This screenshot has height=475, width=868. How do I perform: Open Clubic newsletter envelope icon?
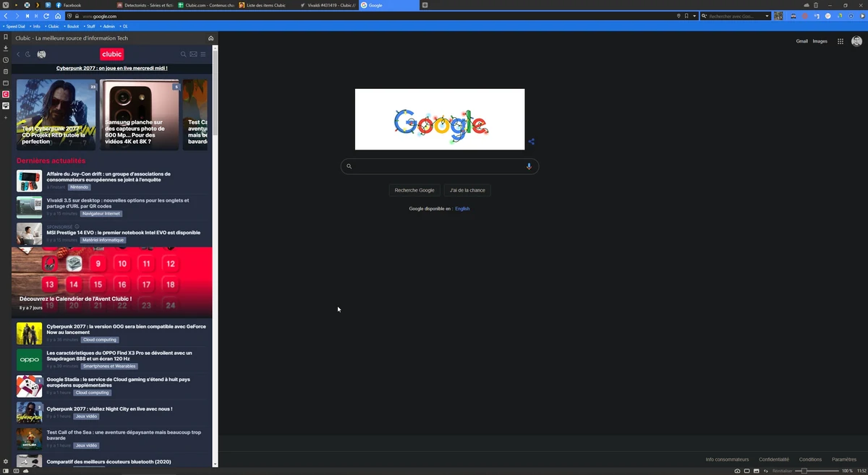pyautogui.click(x=193, y=54)
